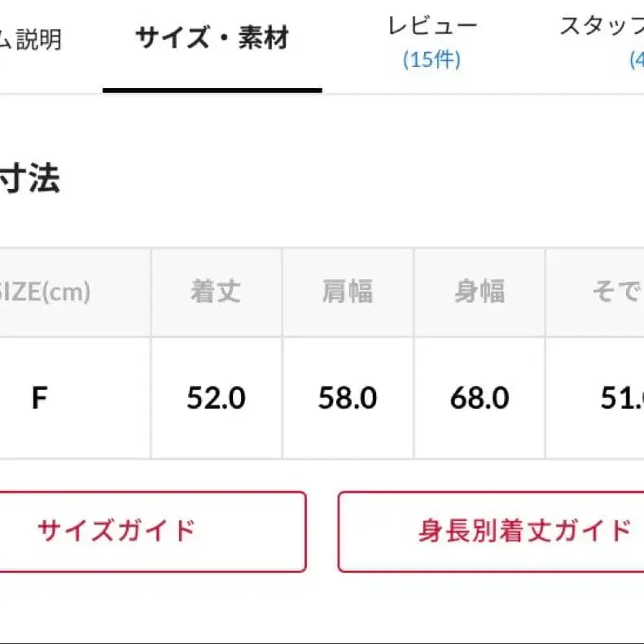
Task: Click the そで丈 column header
Action: [595, 292]
